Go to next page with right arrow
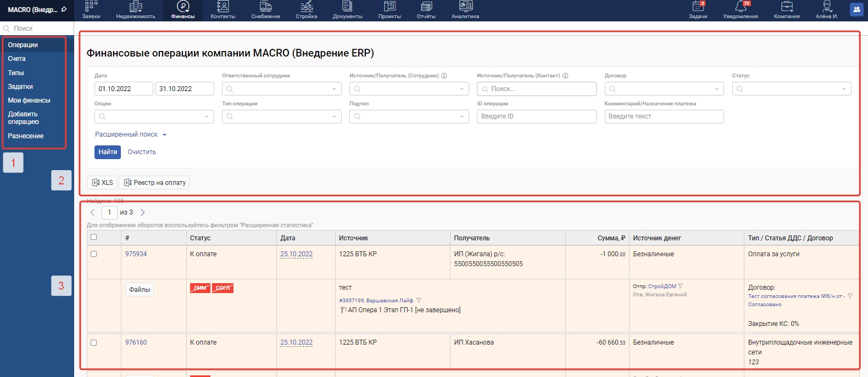The height and width of the screenshot is (377, 868). (x=143, y=212)
